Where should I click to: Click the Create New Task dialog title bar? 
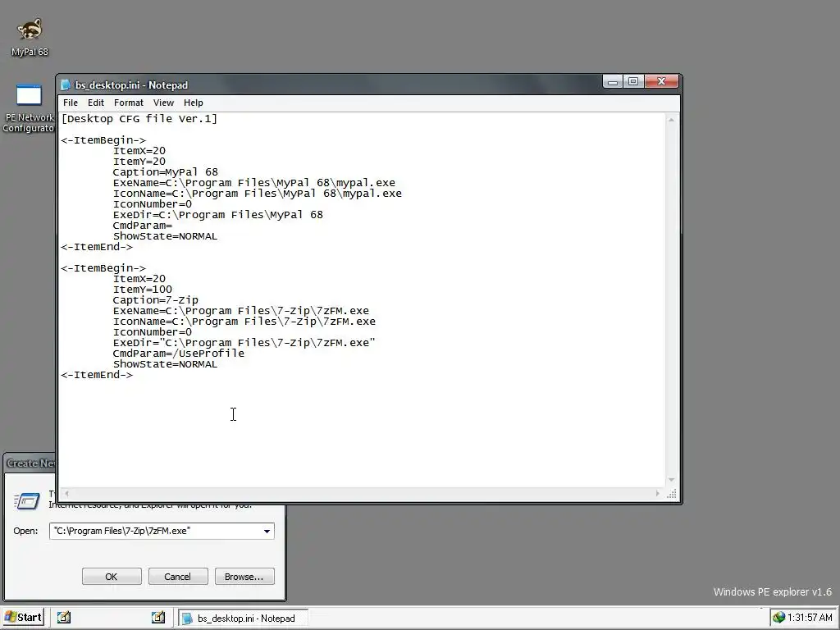(x=30, y=463)
